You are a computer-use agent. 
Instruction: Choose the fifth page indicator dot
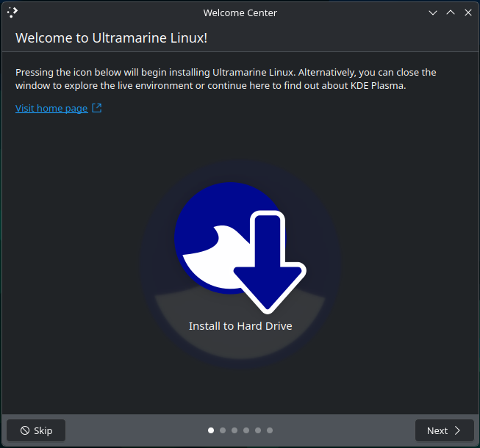point(258,430)
